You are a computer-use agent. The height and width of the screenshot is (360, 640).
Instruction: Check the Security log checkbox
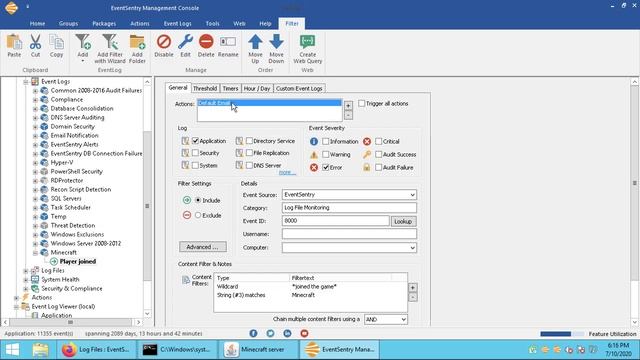click(195, 153)
